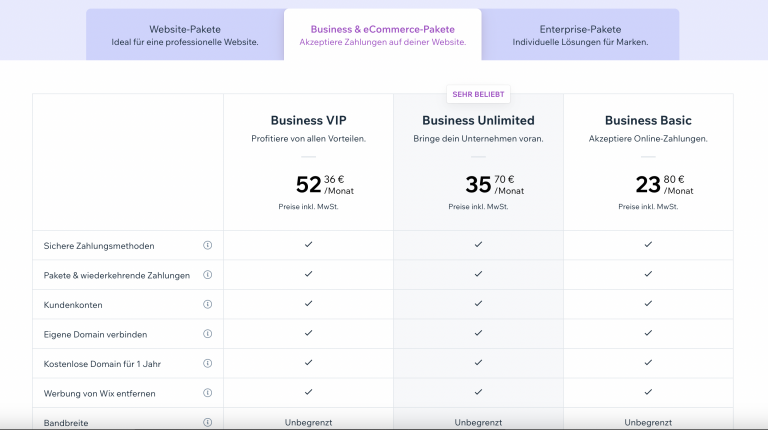This screenshot has height=430, width=768.
Task: Click Business Basic checkmark for Eigene Domain verbinden
Action: pyautogui.click(x=648, y=334)
